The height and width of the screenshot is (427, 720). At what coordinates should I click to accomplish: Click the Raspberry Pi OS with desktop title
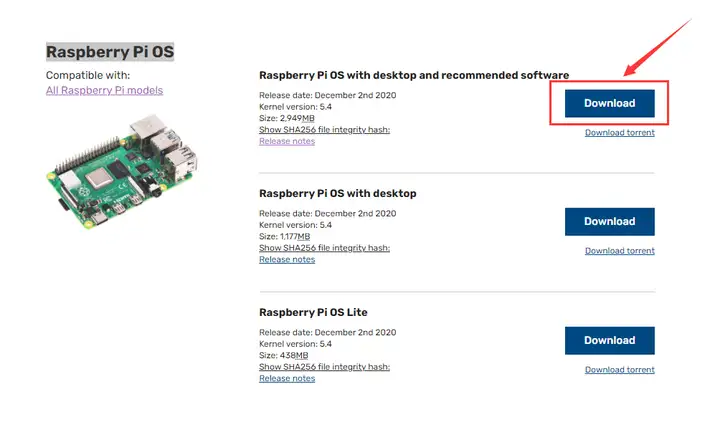337,193
